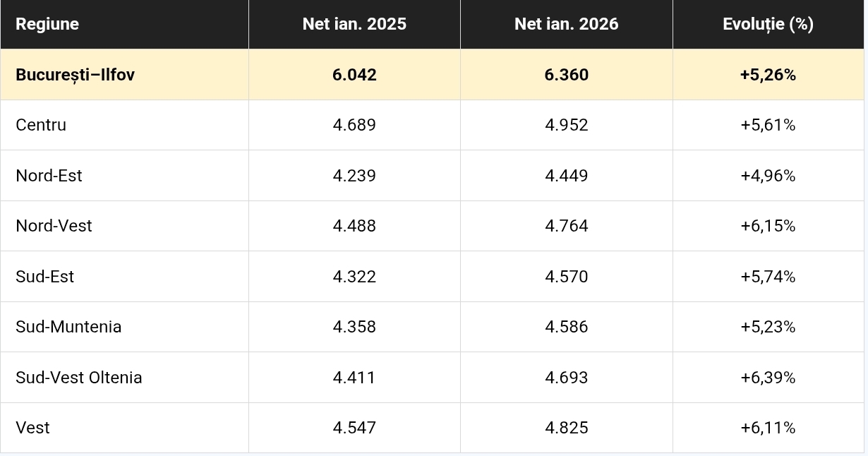Select the 4.952 value for Centru
This screenshot has width=868, height=456.
(x=566, y=125)
